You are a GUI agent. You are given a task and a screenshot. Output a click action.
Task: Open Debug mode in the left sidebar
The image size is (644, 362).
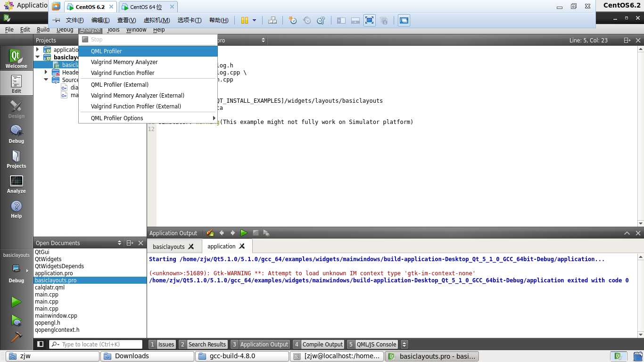(16, 134)
